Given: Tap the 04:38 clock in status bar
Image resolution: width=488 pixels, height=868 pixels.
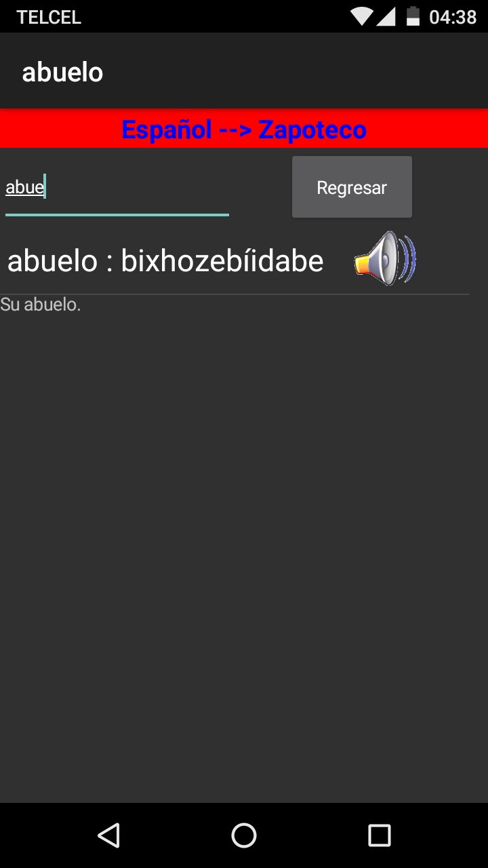Looking at the screenshot, I should 453,17.
